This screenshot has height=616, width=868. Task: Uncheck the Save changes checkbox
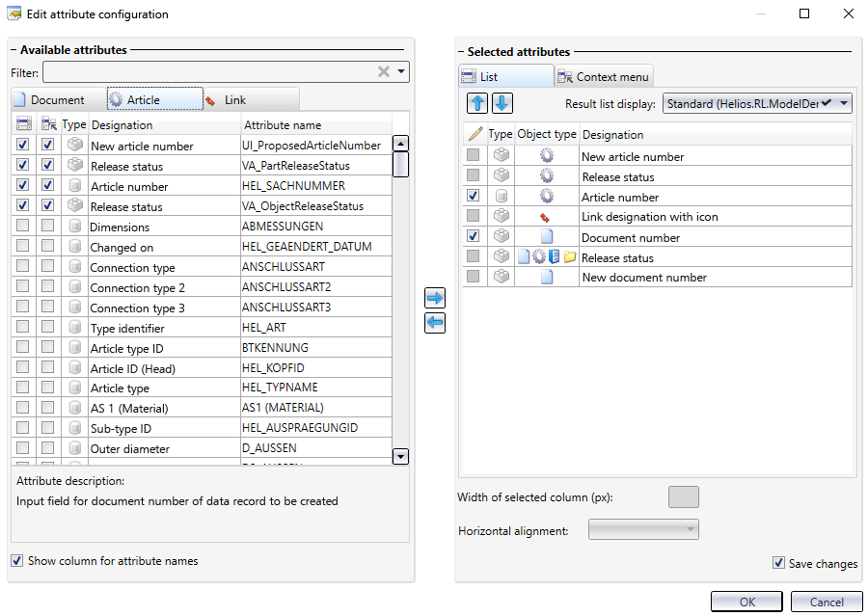tap(778, 563)
